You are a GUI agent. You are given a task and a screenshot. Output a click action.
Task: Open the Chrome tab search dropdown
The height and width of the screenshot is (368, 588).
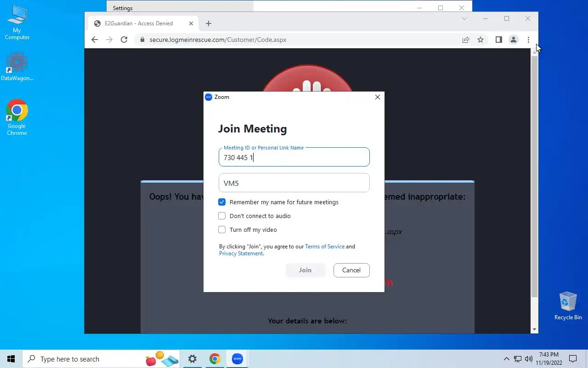(x=464, y=19)
